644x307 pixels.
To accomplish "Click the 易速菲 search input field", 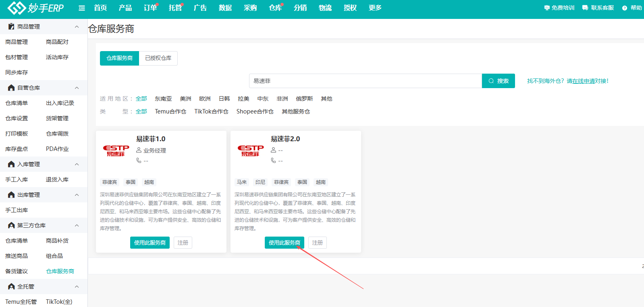I will pyautogui.click(x=366, y=81).
